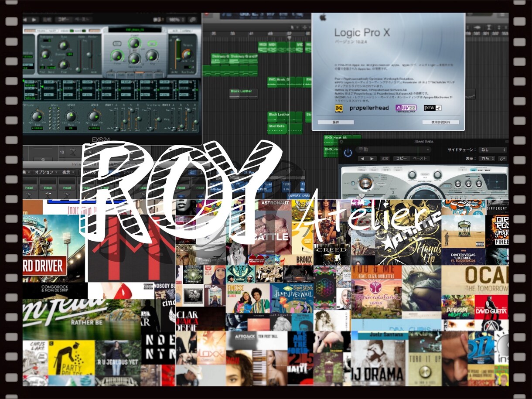Click the 謝辞 button in About dialog
This screenshot has height=399, width=532.
[x=335, y=123]
